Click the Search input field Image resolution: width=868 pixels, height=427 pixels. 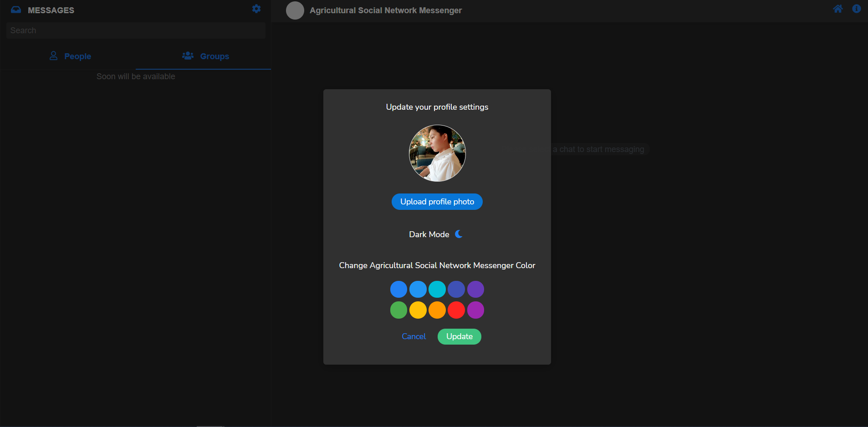pyautogui.click(x=135, y=30)
